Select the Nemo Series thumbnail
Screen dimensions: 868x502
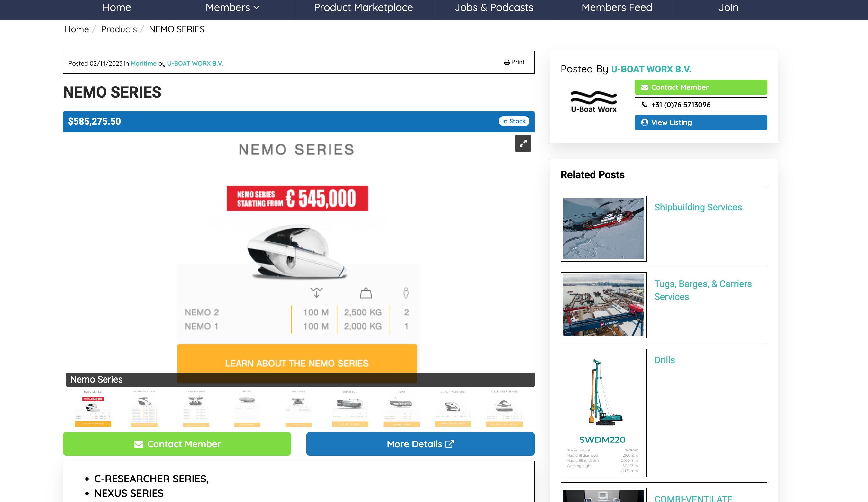click(x=93, y=408)
